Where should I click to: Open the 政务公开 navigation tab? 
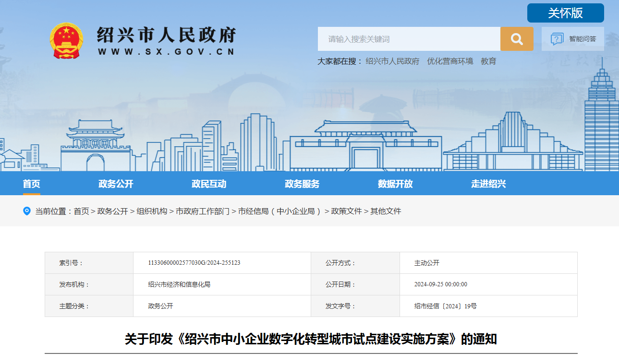[116, 184]
